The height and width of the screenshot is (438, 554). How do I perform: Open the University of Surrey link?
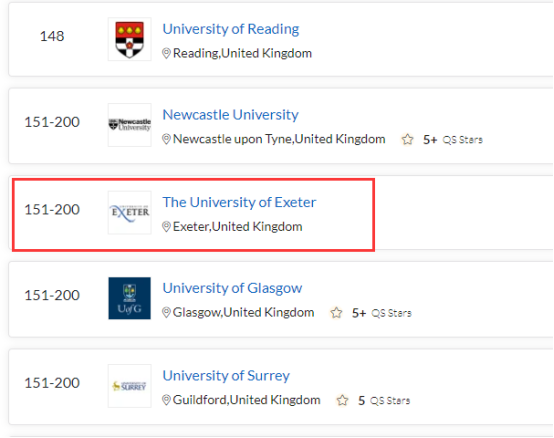pyautogui.click(x=226, y=375)
